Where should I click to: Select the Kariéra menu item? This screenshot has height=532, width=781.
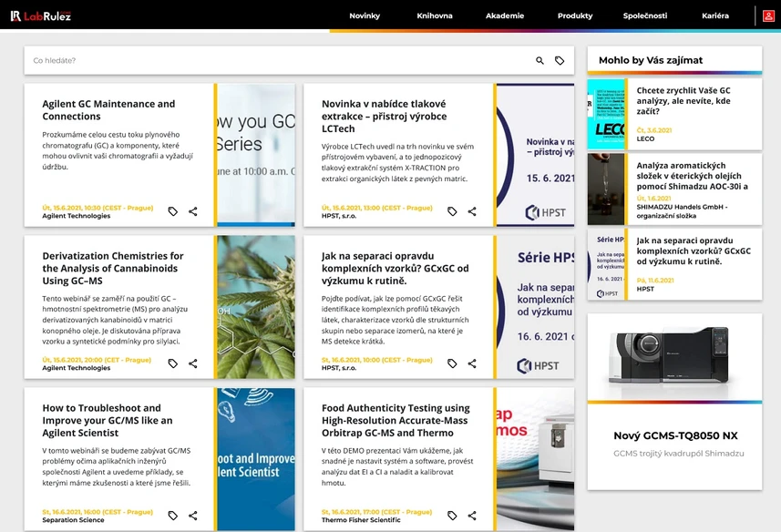[715, 15]
